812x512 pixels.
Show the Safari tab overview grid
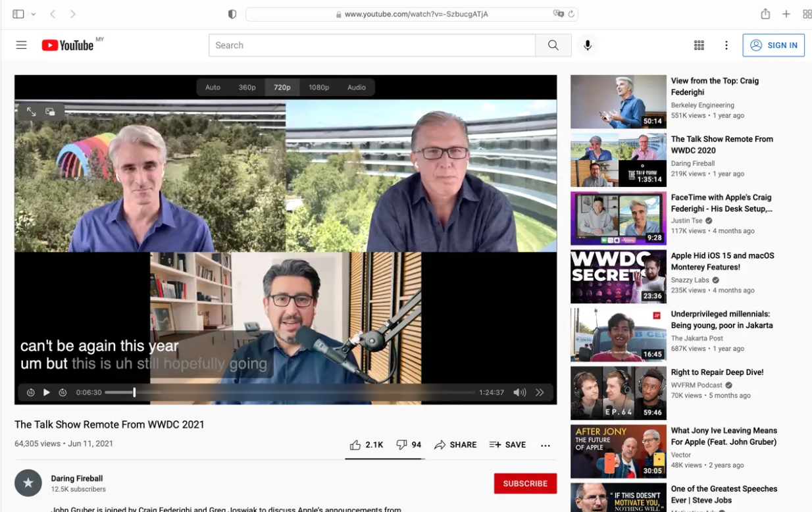pos(807,14)
